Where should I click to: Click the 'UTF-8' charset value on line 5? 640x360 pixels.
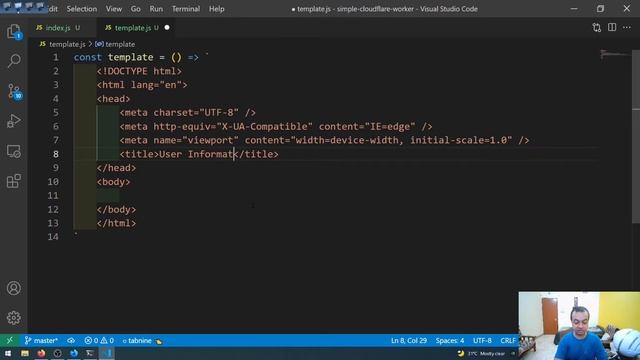click(219, 113)
